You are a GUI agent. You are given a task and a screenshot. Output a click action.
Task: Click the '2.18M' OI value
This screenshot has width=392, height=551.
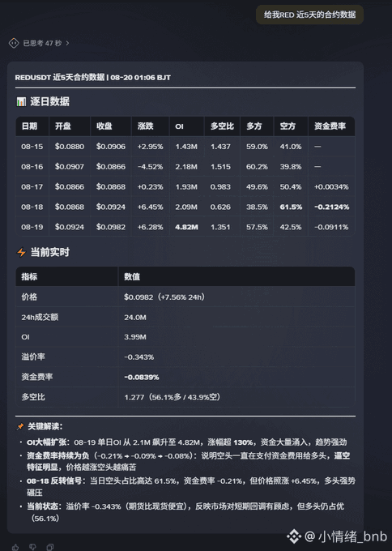[x=186, y=167]
